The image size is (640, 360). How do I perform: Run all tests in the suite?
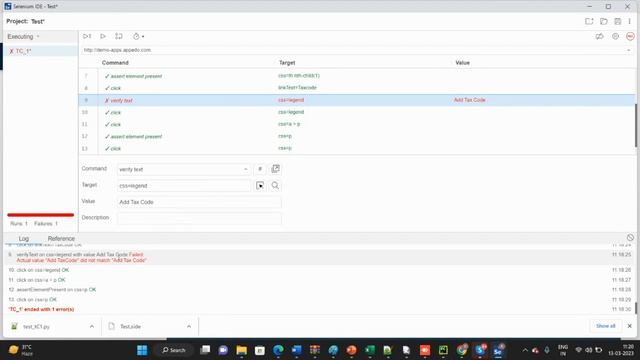[x=87, y=36]
